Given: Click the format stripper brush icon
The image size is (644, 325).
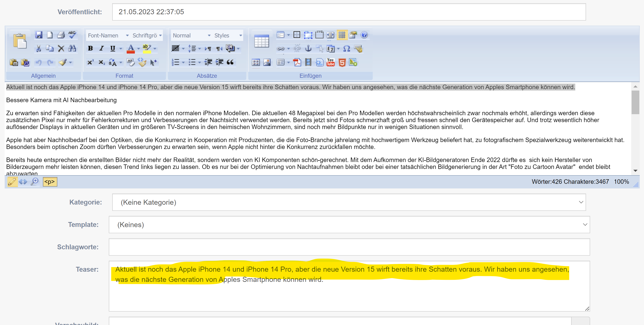Looking at the screenshot, I should click(x=62, y=62).
